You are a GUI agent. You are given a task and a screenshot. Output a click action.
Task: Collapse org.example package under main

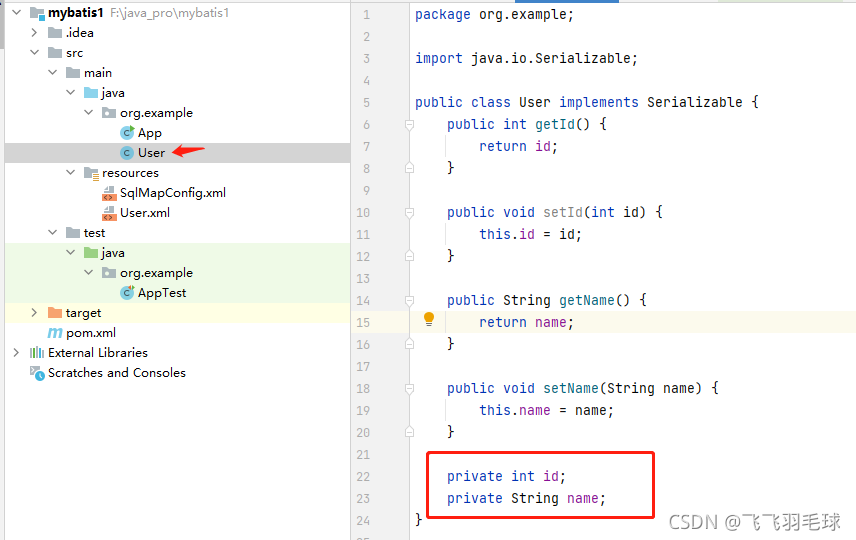pos(88,112)
